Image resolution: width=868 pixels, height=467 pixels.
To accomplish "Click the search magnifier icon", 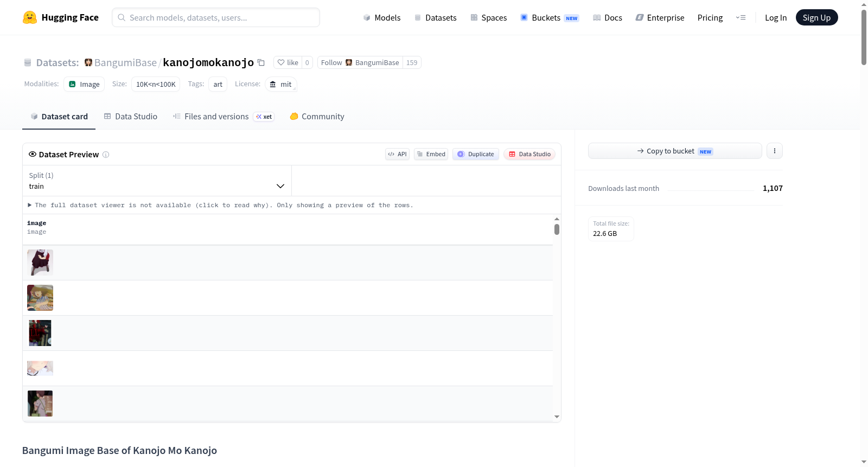I will (122, 17).
